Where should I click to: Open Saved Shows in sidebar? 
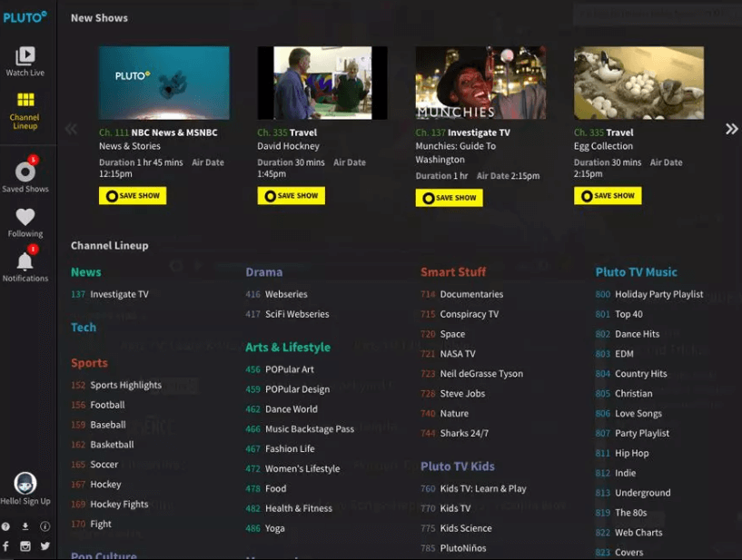[x=25, y=174]
